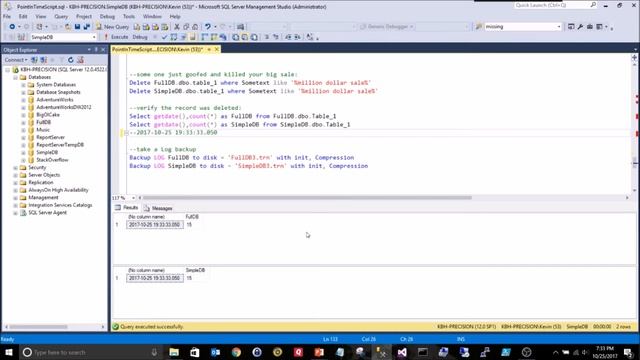Click the Decrease Indent icon
Screen dimensions: 640x360
[288, 37]
